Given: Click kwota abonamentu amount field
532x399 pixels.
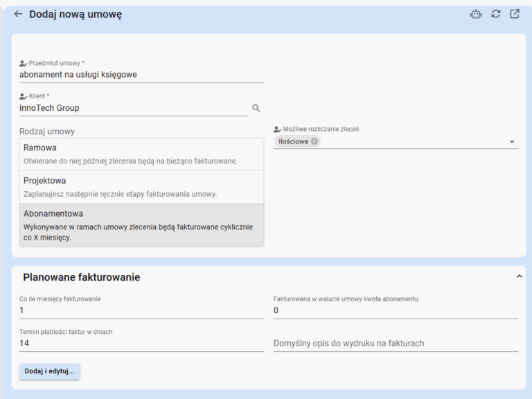Looking at the screenshot, I should tap(396, 310).
